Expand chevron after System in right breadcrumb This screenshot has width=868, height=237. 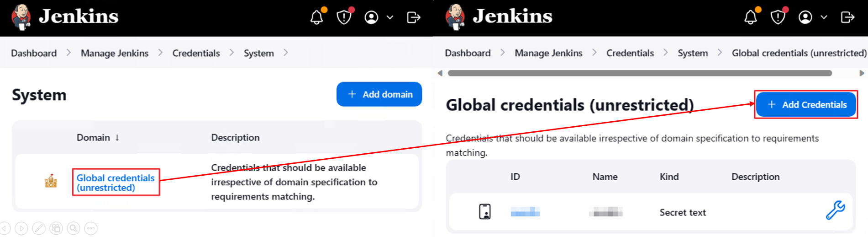coord(720,53)
